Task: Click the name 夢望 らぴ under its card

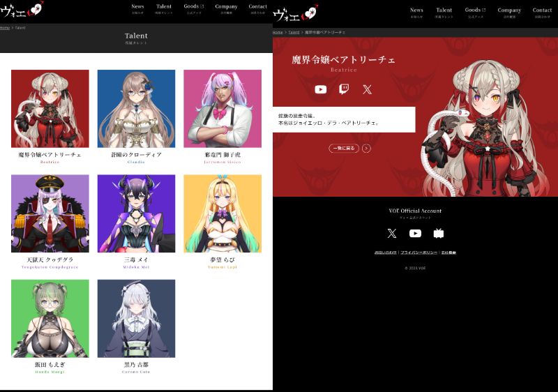Action: pyautogui.click(x=223, y=259)
